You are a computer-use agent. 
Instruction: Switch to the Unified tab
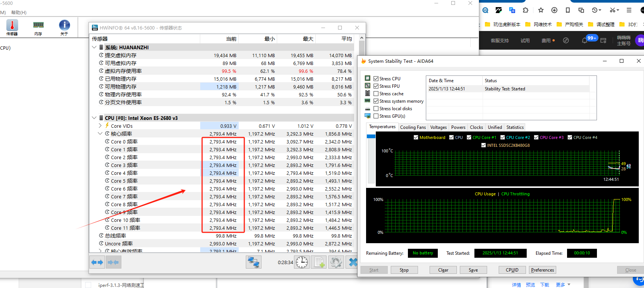495,127
